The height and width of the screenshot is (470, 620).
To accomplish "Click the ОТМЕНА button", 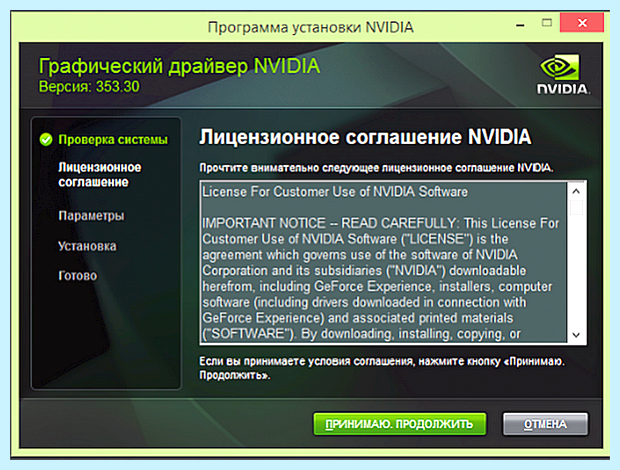I will (x=545, y=424).
